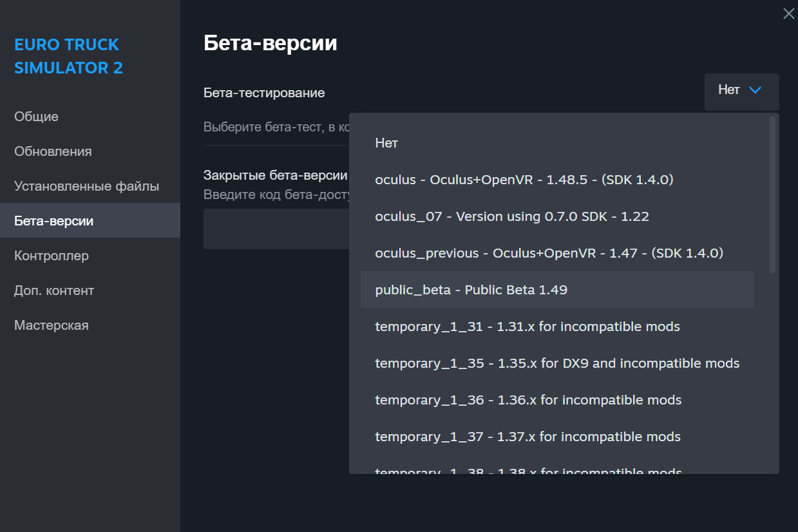798x532 pixels.
Task: Pick oculus_07 Version using 0.7.0 SDK
Action: pos(511,216)
